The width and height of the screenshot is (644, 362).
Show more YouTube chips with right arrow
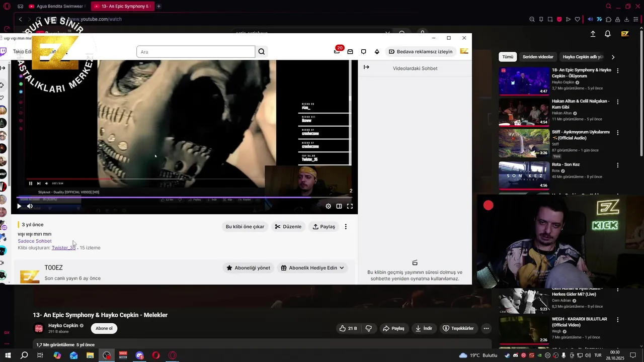613,57
